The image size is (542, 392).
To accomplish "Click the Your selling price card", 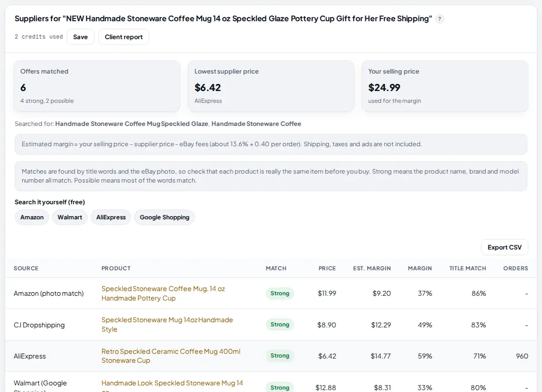I will [x=445, y=86].
